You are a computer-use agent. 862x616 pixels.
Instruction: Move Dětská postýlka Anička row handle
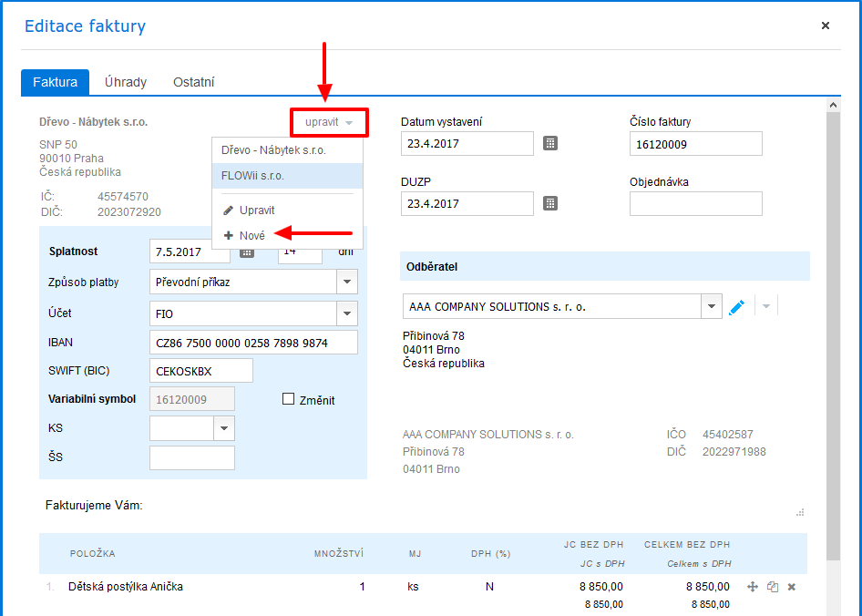click(x=753, y=587)
